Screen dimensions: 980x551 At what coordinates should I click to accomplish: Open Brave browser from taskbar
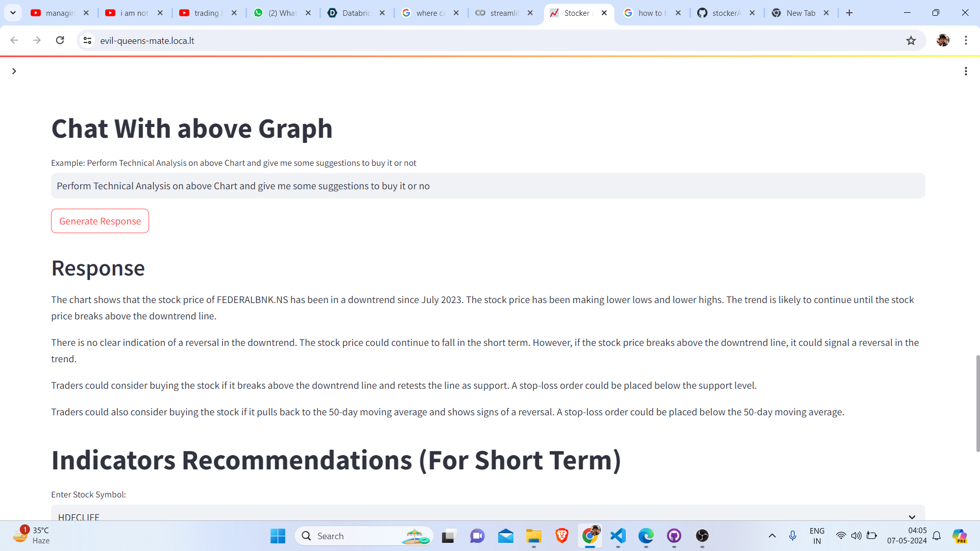[561, 536]
